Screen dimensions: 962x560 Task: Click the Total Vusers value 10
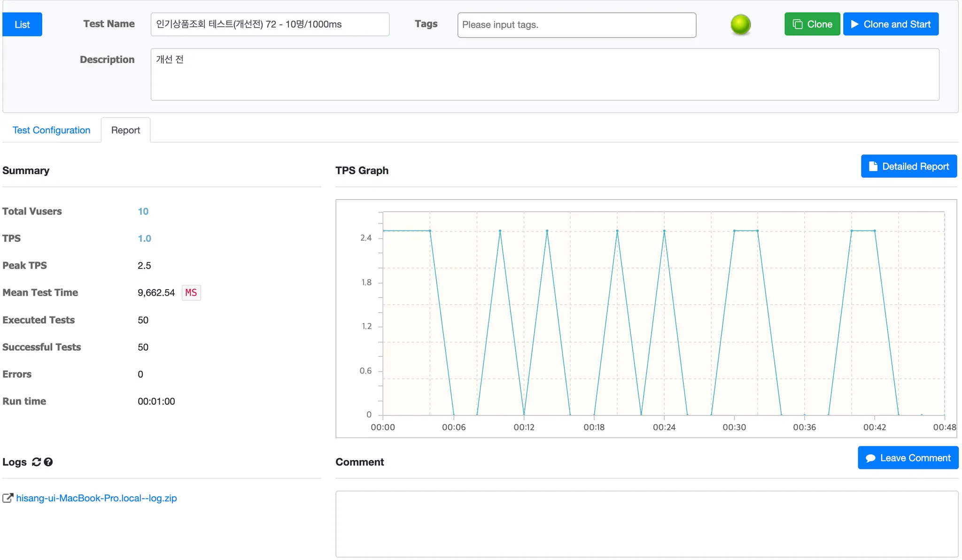click(x=143, y=211)
